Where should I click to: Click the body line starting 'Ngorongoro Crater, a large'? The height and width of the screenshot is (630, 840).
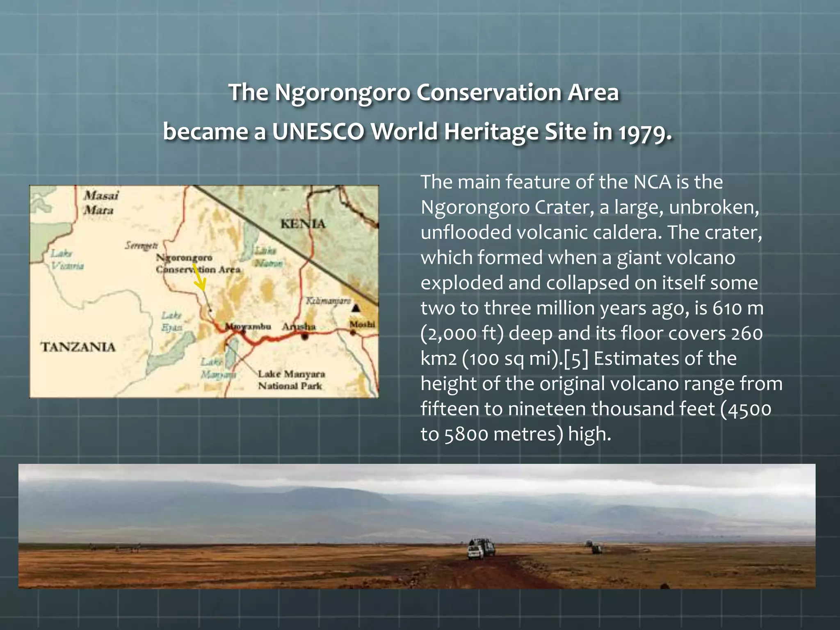pyautogui.click(x=590, y=208)
